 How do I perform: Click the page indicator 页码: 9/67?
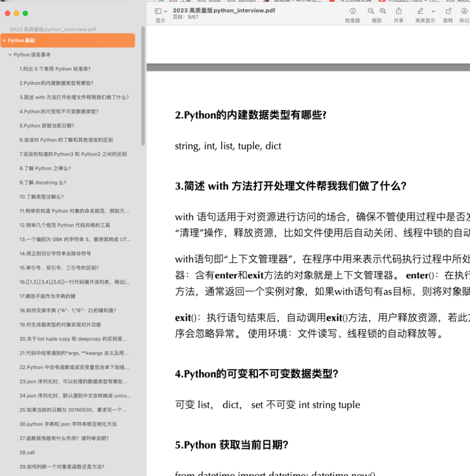coord(185,17)
